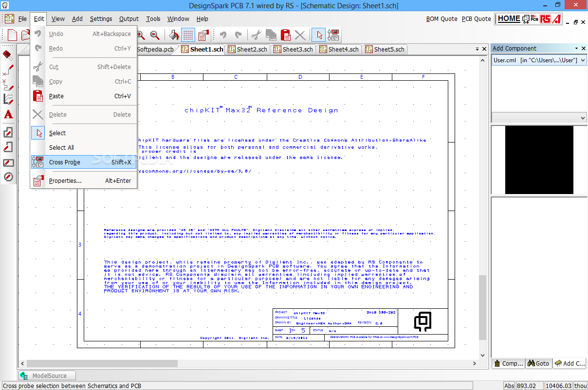This screenshot has width=588, height=390.
Task: Click the paint bucket Colours icon
Action: tap(174, 35)
